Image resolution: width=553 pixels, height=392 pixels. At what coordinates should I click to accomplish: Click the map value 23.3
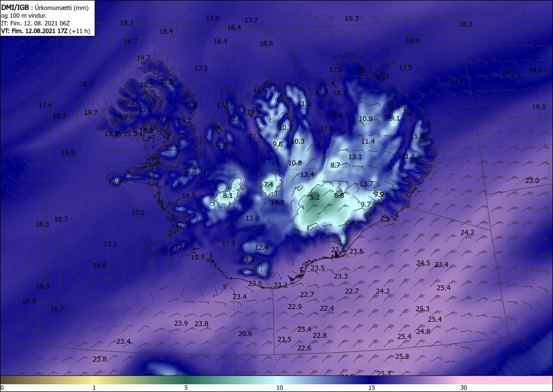(341, 276)
